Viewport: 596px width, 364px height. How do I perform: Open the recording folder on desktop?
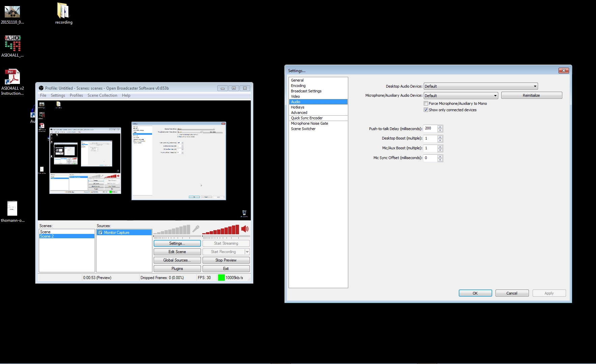click(63, 13)
